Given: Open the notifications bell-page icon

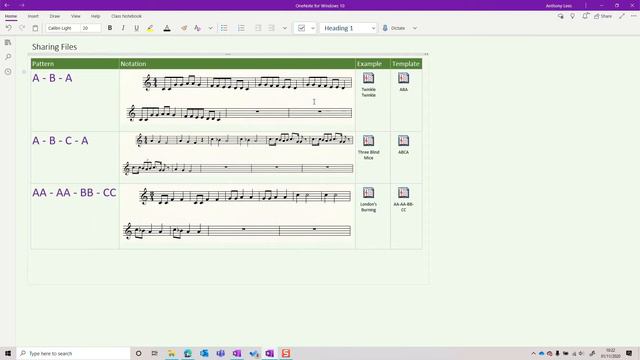Looking at the screenshot, I should pyautogui.click(x=585, y=16).
